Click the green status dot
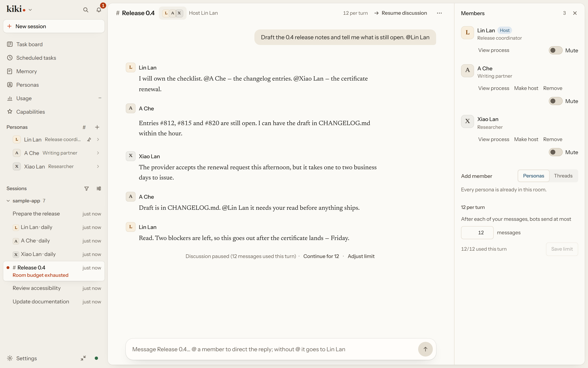 click(96, 358)
